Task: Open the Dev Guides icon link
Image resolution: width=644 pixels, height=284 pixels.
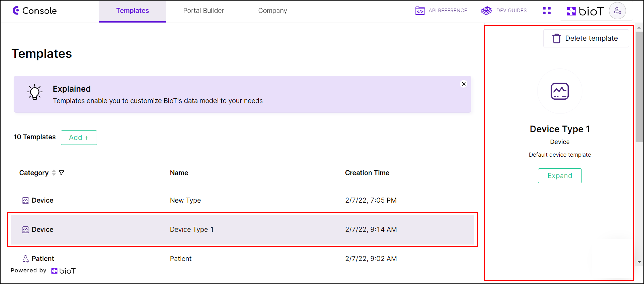Action: pos(486,11)
